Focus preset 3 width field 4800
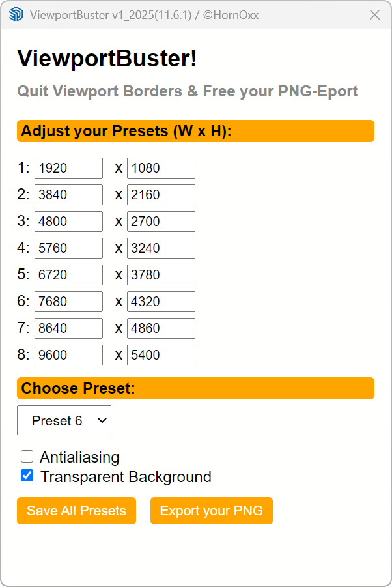The height and width of the screenshot is (587, 392). point(68,222)
